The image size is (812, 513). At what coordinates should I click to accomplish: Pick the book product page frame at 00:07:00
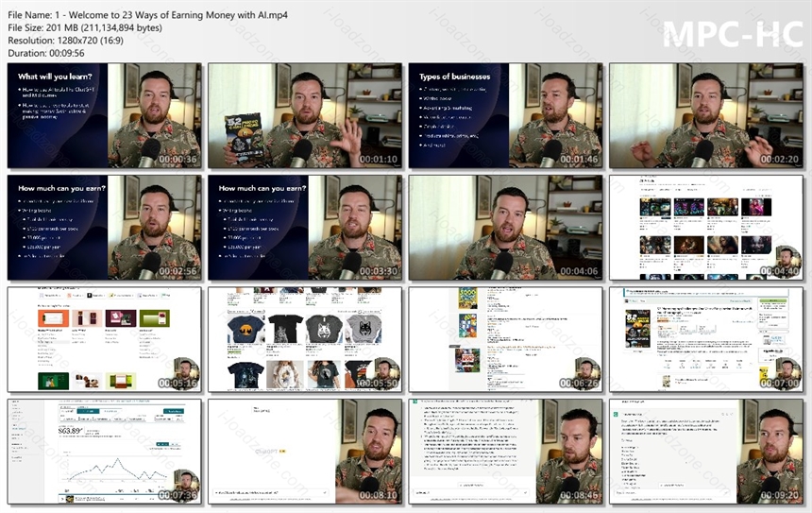coord(706,339)
